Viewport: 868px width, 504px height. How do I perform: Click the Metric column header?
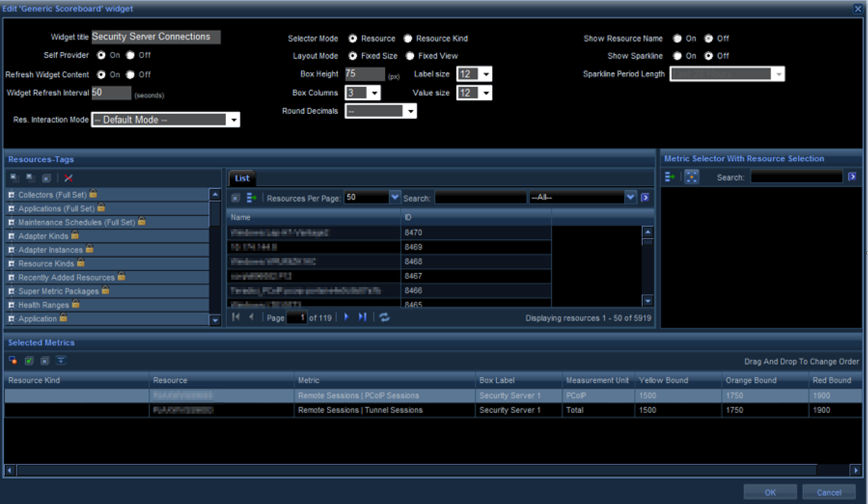click(384, 380)
